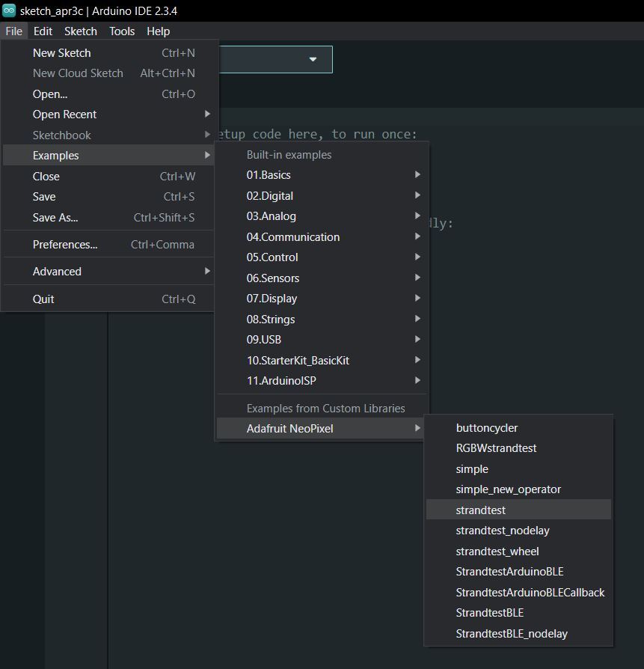Open the strandtest_nodelay example
The height and width of the screenshot is (669, 644).
[518, 531]
